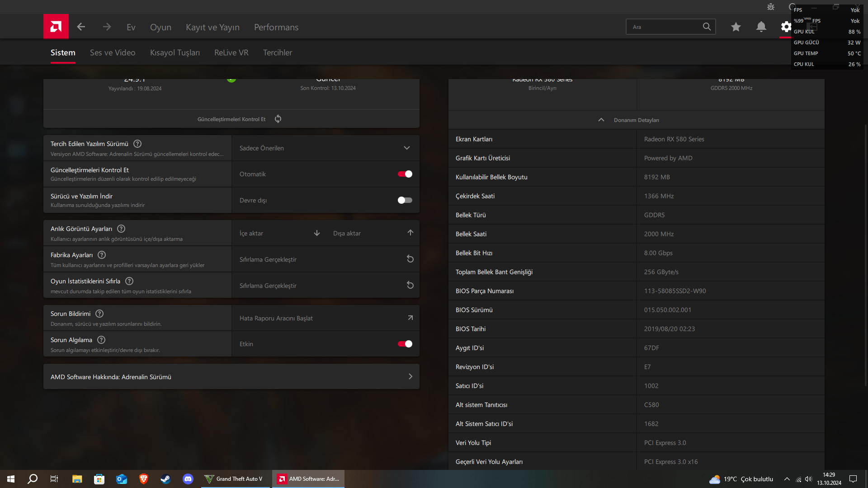Click the AMD logo home icon
The width and height of the screenshot is (868, 488).
point(56,27)
